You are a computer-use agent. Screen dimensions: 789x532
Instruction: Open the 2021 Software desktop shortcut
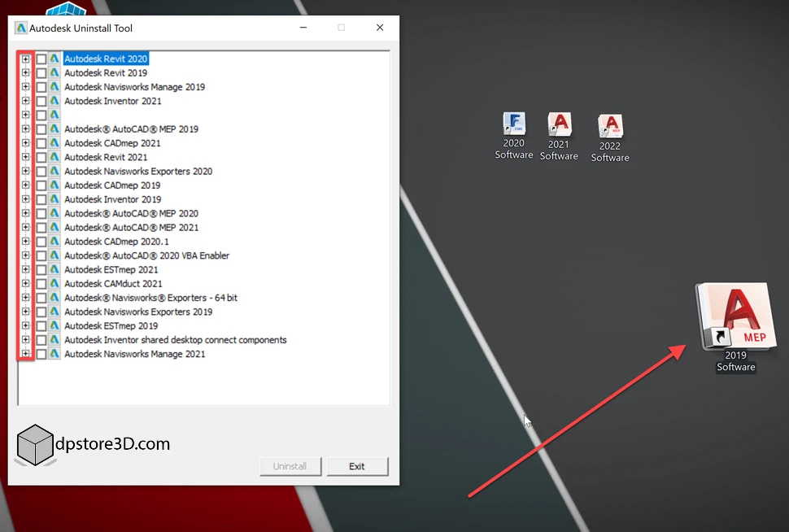pyautogui.click(x=559, y=137)
